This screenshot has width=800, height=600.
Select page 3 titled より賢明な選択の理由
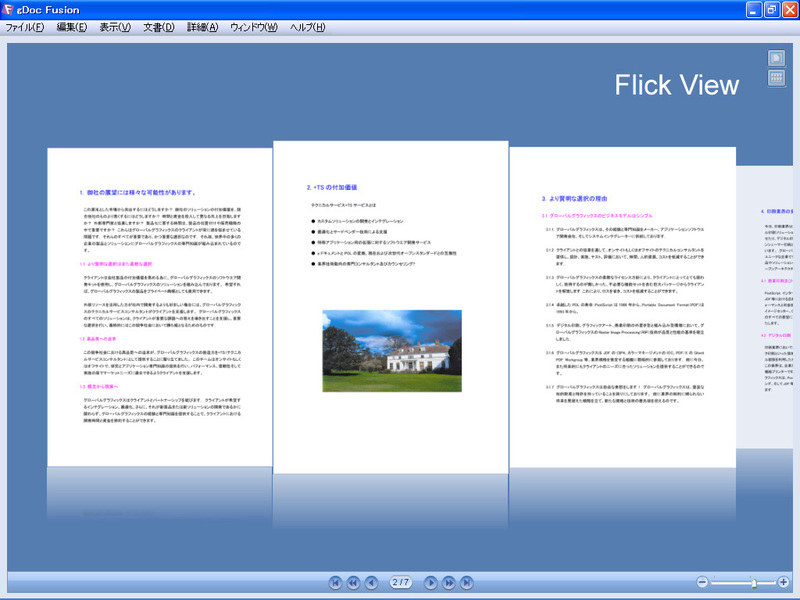click(622, 307)
